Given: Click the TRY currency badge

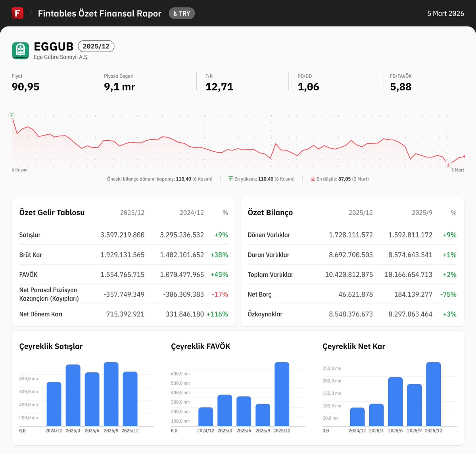Looking at the screenshot, I should pos(182,13).
